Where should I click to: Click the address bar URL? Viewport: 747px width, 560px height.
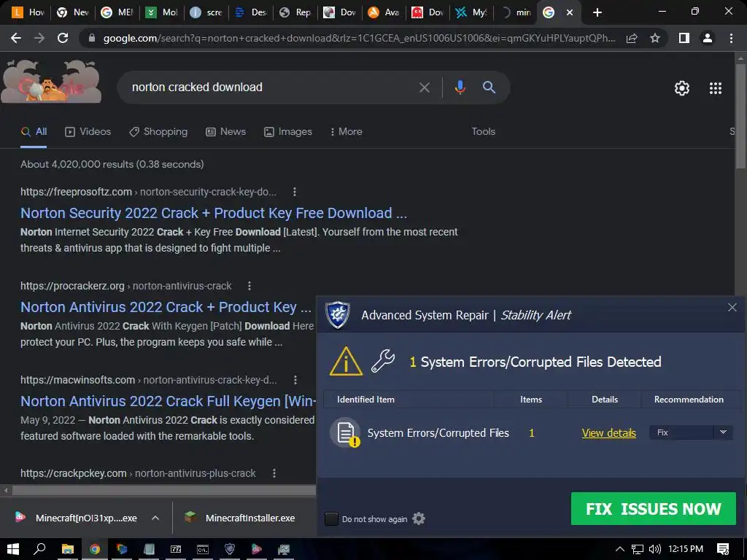tap(358, 38)
